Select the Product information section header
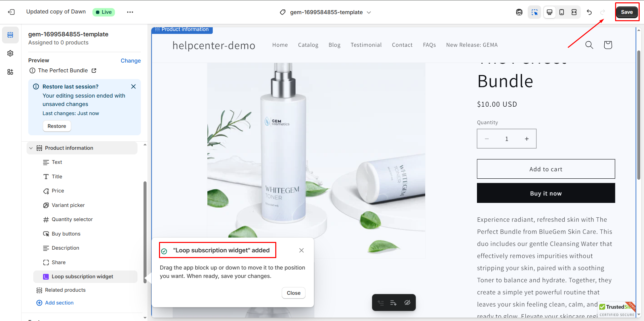 82,148
